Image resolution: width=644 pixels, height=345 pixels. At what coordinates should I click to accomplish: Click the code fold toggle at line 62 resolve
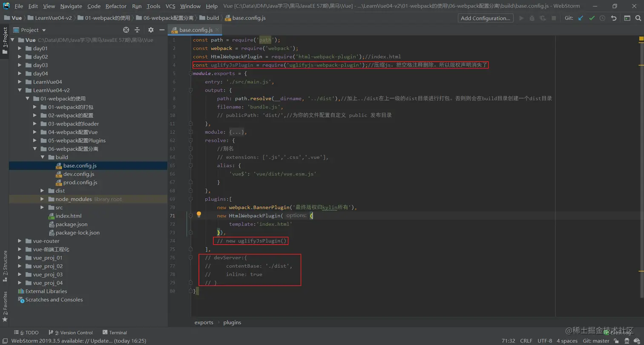point(190,140)
